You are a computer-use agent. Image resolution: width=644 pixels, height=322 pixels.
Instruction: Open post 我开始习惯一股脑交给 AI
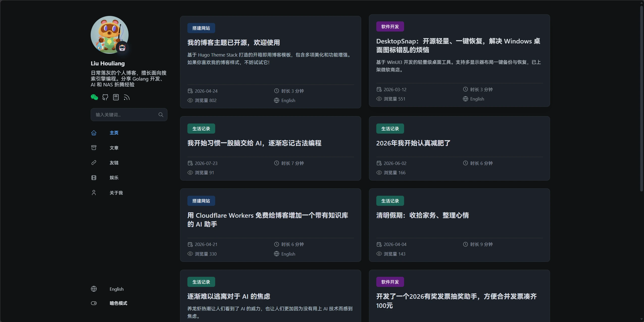point(254,143)
